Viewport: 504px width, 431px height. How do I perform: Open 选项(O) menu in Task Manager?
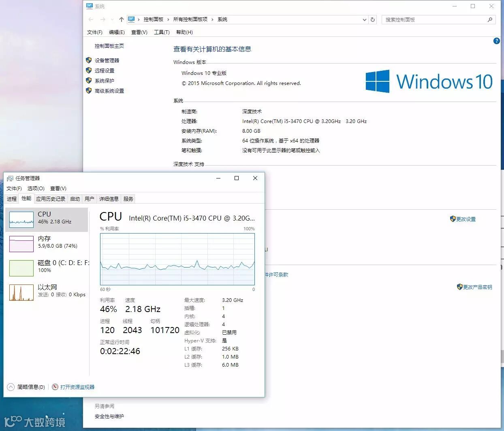tap(36, 189)
